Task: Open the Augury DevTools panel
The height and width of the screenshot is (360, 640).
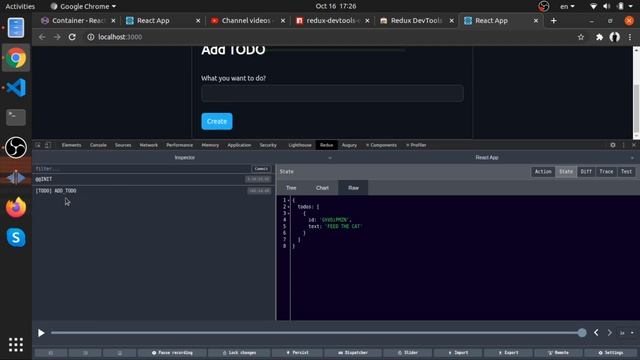Action: point(349,145)
